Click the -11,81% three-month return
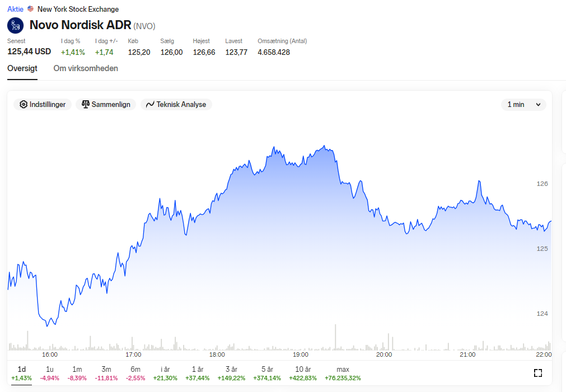The height and width of the screenshot is (392, 566). pyautogui.click(x=106, y=379)
